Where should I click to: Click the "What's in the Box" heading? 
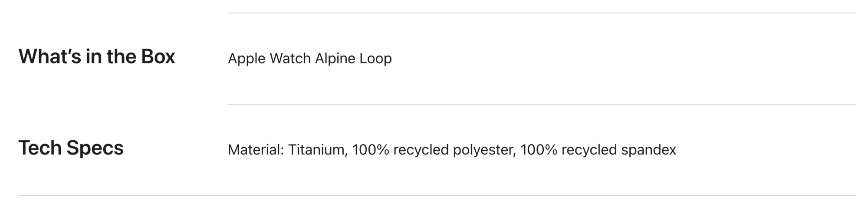click(x=96, y=57)
